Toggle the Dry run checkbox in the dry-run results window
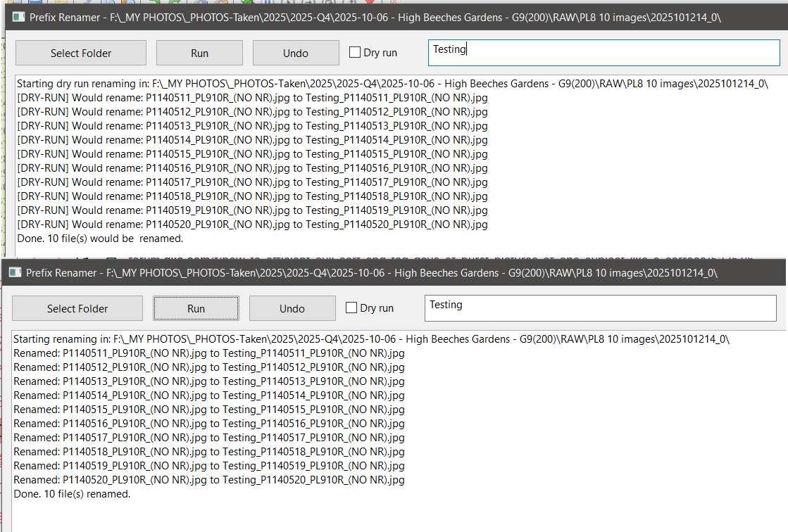 tap(356, 53)
